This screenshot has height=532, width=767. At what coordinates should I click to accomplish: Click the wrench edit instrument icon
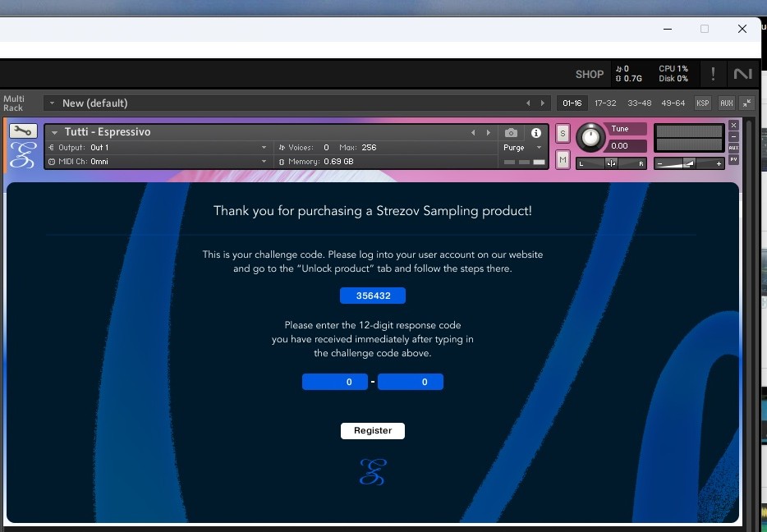[x=23, y=131]
